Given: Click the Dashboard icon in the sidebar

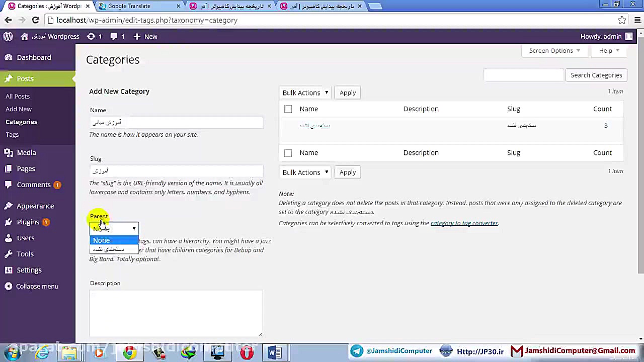Looking at the screenshot, I should pos(9,57).
